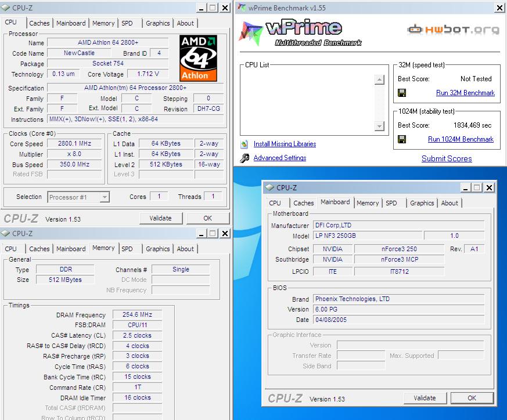Open SPD tab in top CPU-Z window
Image resolution: width=507 pixels, height=420 pixels.
(127, 23)
